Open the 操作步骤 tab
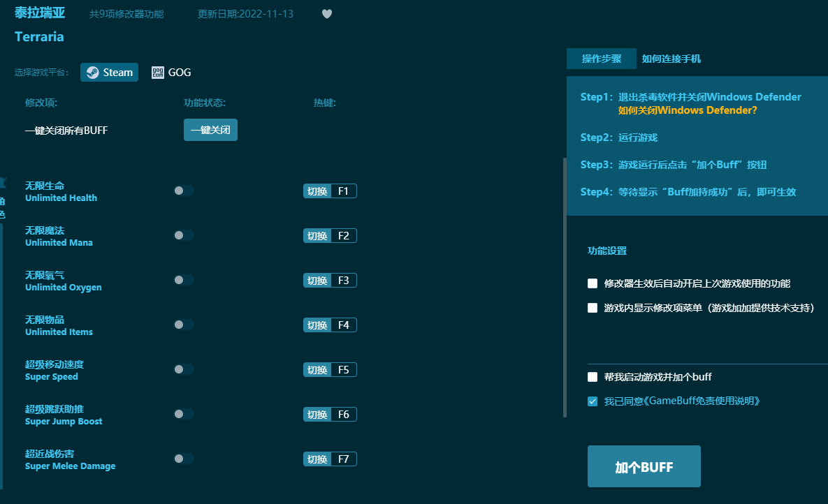The image size is (828, 504). (x=602, y=59)
